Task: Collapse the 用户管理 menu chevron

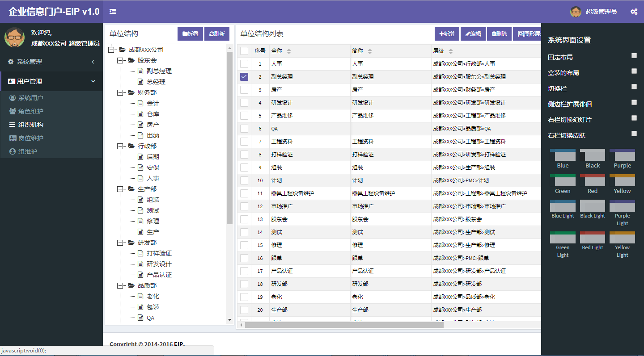Action: point(93,81)
